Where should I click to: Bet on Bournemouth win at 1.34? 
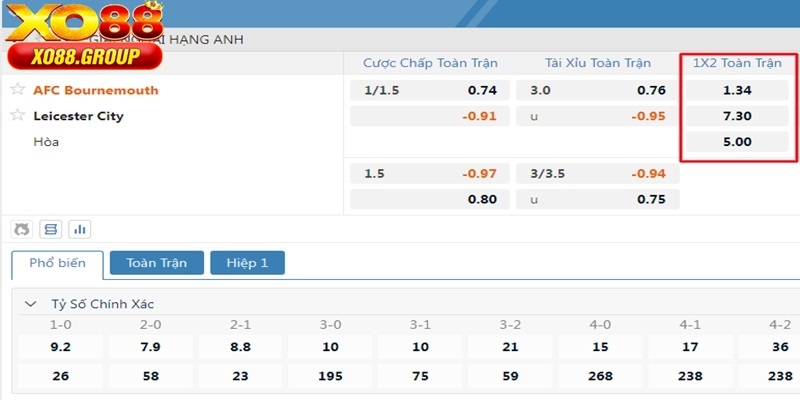coord(737,90)
